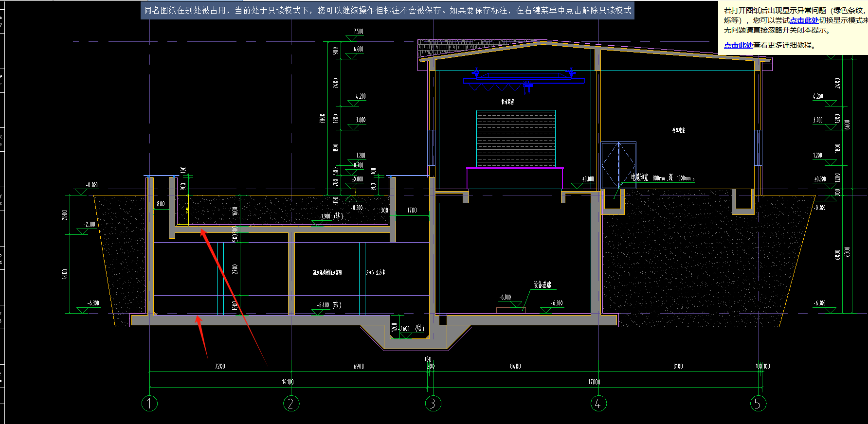
Task: Select grid axis bubble 2
Action: 291,403
